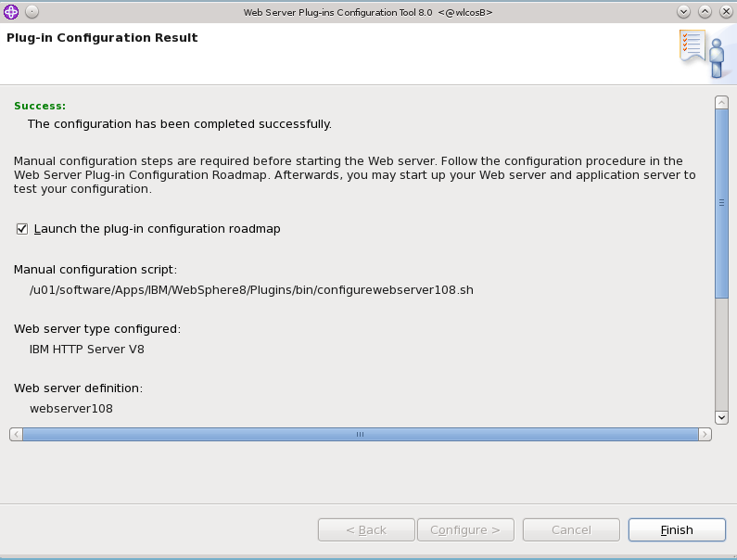737x560 pixels.
Task: Toggle Launch the plug-in configuration roadmap checkbox
Action: click(x=21, y=229)
